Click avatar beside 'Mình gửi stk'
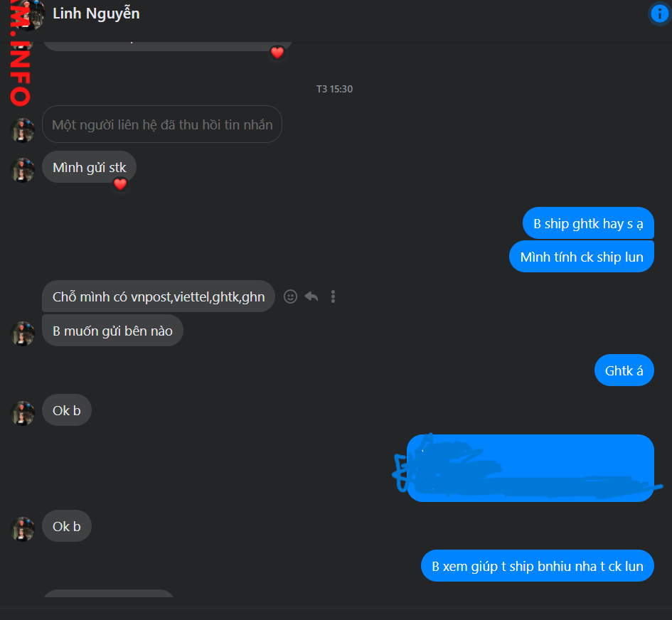672x620 pixels. coord(22,170)
